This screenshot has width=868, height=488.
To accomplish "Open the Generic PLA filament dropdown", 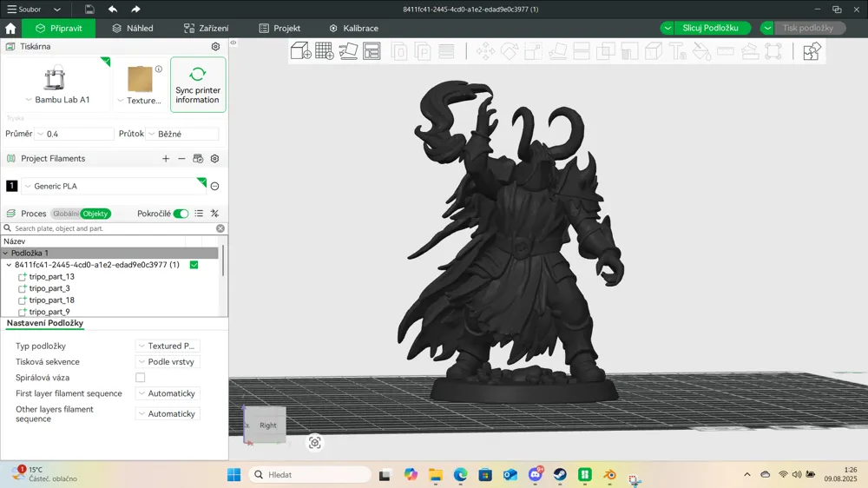I will coord(115,186).
